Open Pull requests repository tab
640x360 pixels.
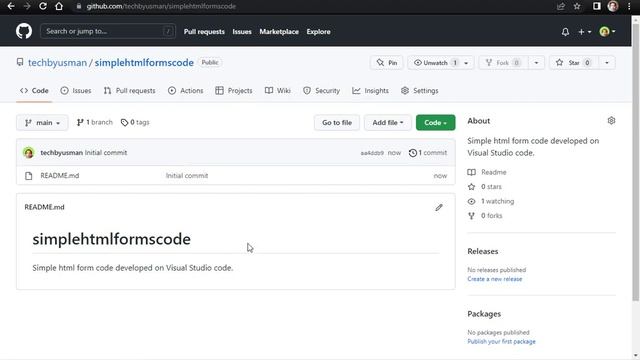pos(129,91)
